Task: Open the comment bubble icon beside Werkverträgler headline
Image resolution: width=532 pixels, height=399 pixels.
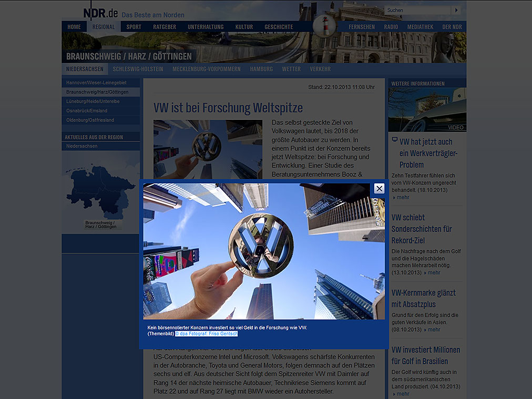Action: tap(395, 139)
